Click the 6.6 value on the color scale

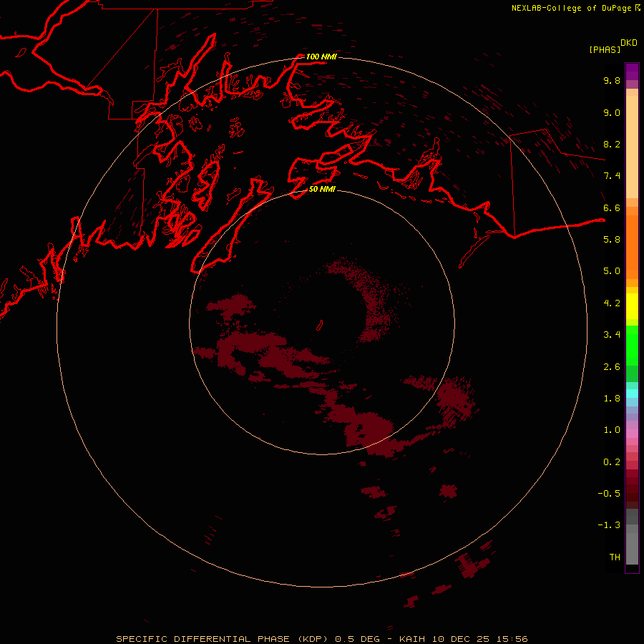tap(612, 208)
